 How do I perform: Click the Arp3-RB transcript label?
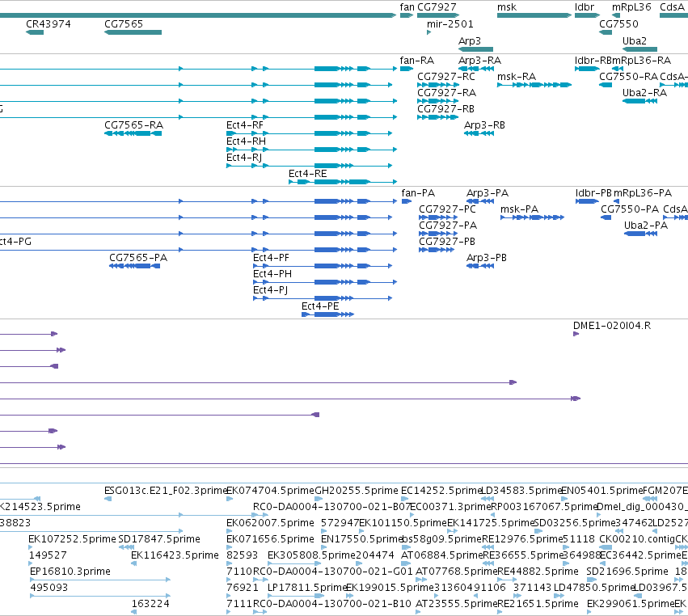click(484, 125)
